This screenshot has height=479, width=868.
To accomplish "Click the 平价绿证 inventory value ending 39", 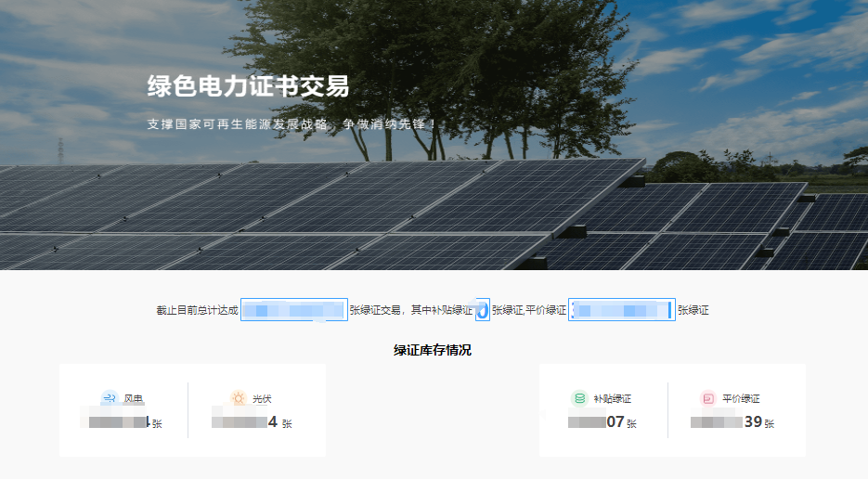I will [726, 422].
